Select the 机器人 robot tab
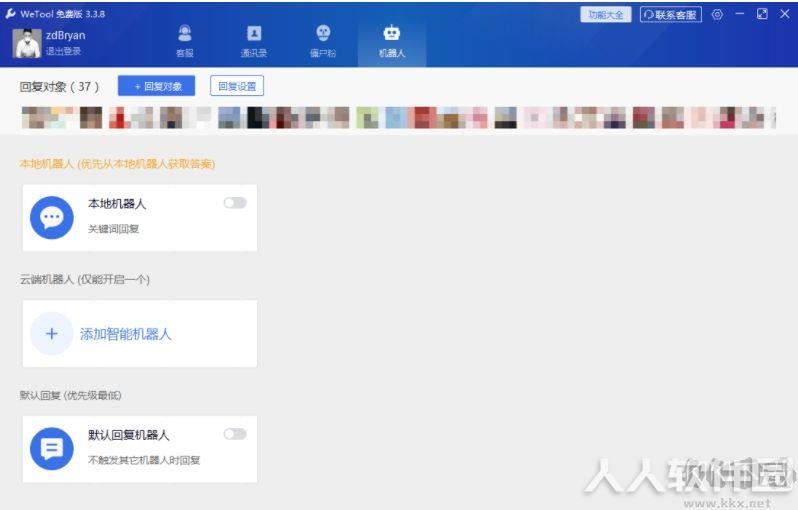Viewport: 798px width, 510px height. 392,41
